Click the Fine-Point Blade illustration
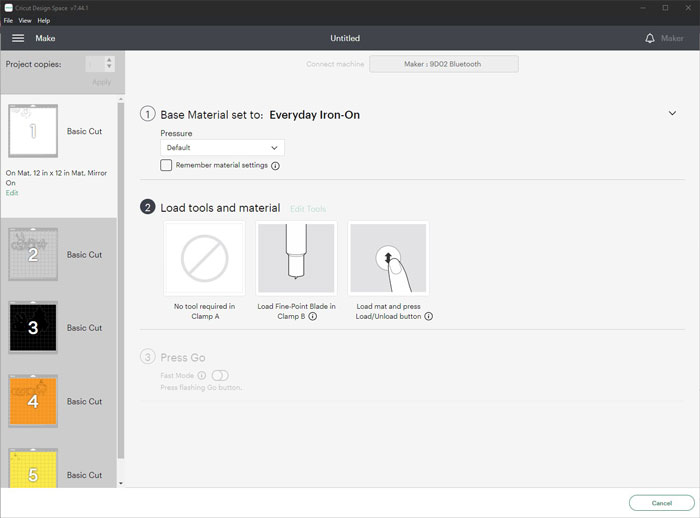The width and height of the screenshot is (700, 518). (296, 258)
